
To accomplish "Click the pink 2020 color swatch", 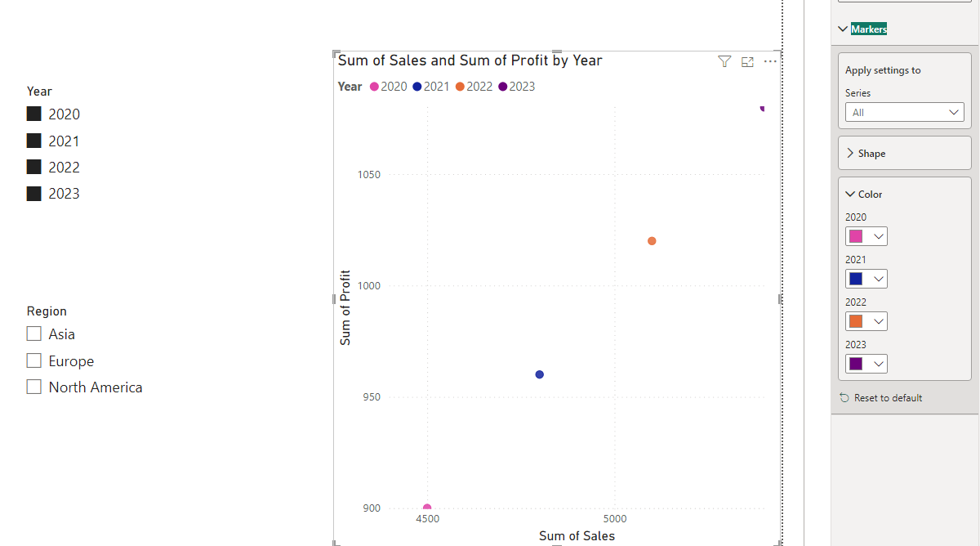I will coord(856,236).
